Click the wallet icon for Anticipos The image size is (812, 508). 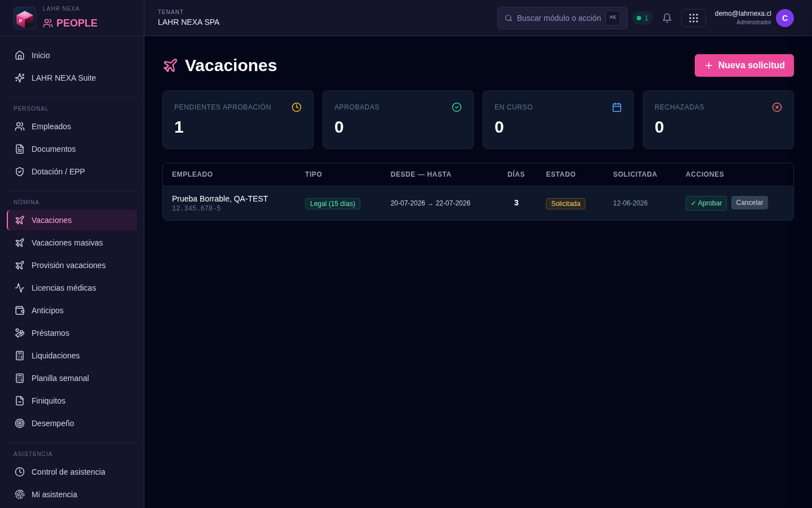point(20,310)
